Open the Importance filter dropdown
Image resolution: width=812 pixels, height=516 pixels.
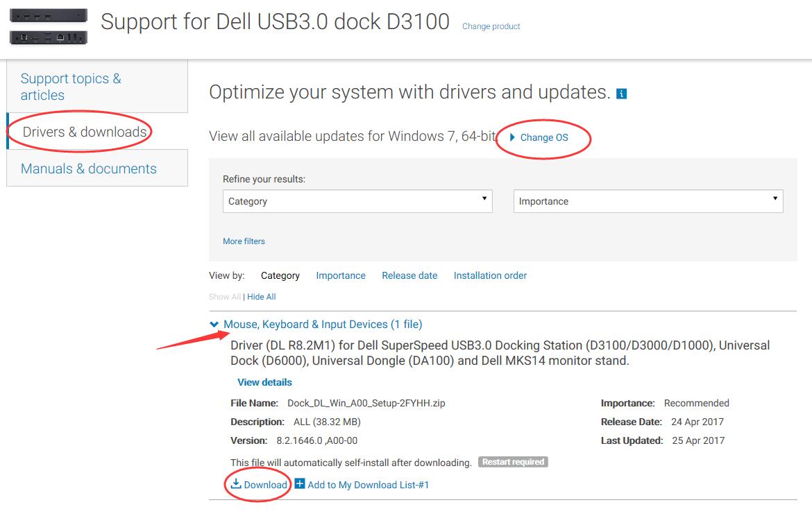(648, 201)
